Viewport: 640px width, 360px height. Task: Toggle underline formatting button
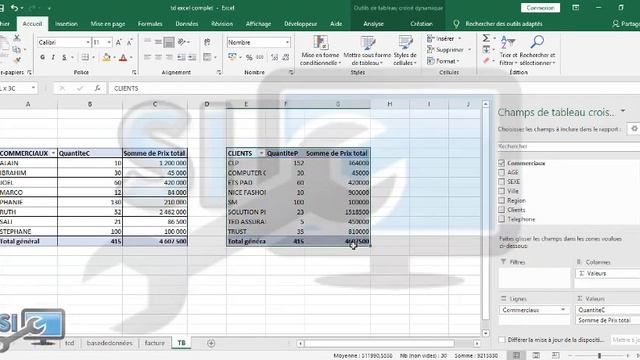(64, 58)
